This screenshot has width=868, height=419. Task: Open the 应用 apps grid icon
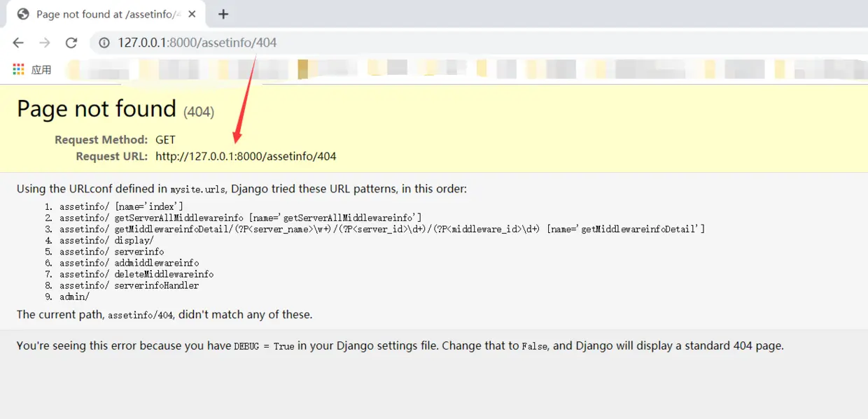click(18, 69)
